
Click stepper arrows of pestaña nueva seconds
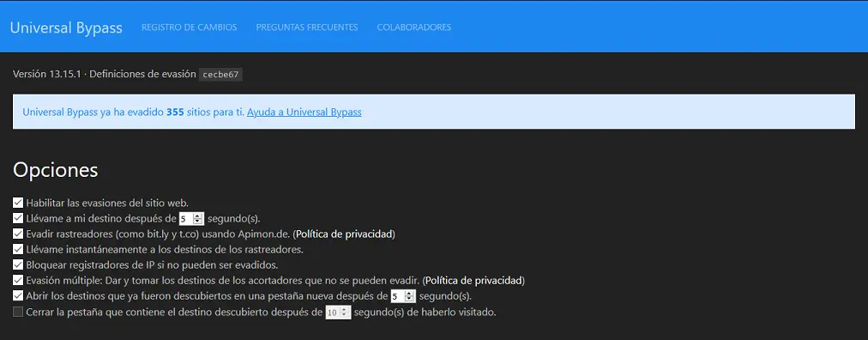[x=410, y=295]
